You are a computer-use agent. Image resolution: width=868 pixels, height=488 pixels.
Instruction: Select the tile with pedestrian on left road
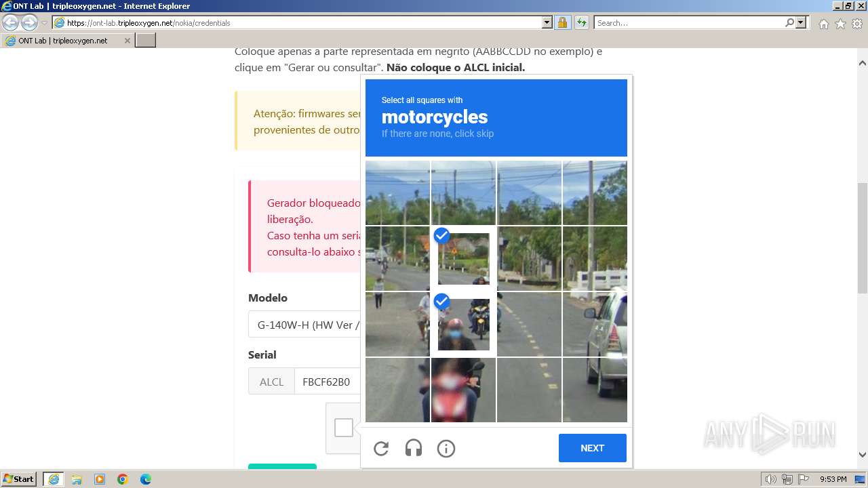tap(397, 324)
